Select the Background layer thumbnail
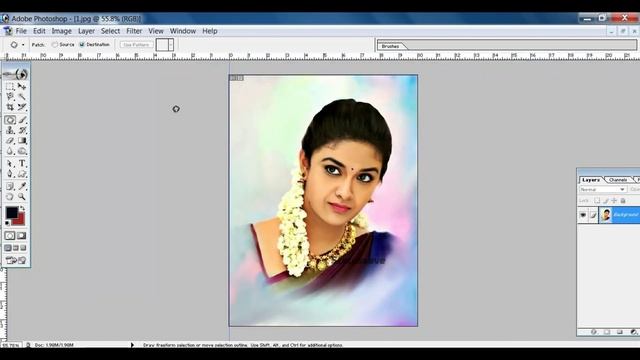 point(606,215)
